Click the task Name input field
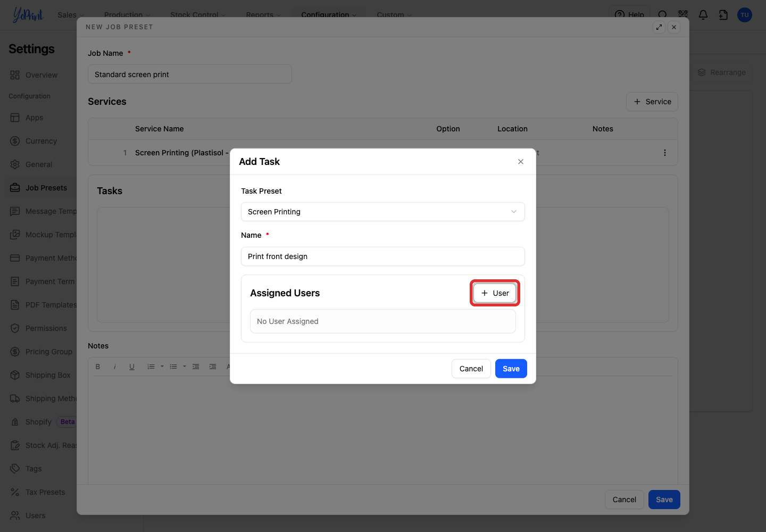 coord(382,256)
